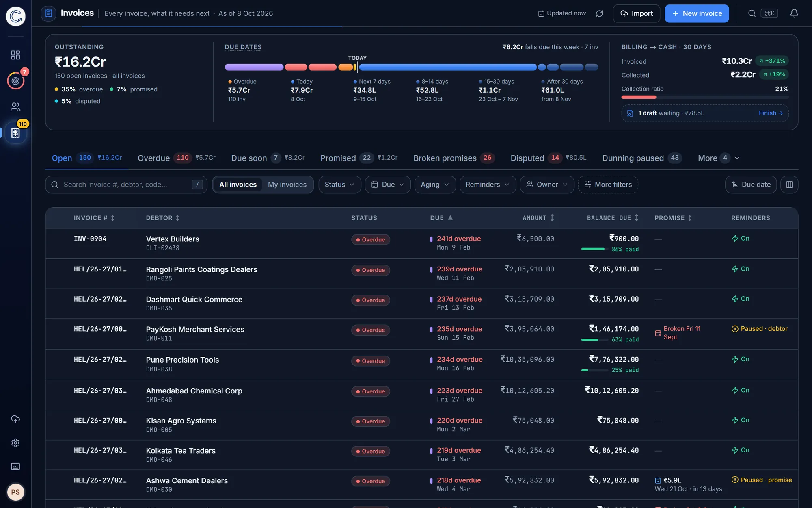Open the column layout icon button
812x508 pixels.
tap(789, 185)
